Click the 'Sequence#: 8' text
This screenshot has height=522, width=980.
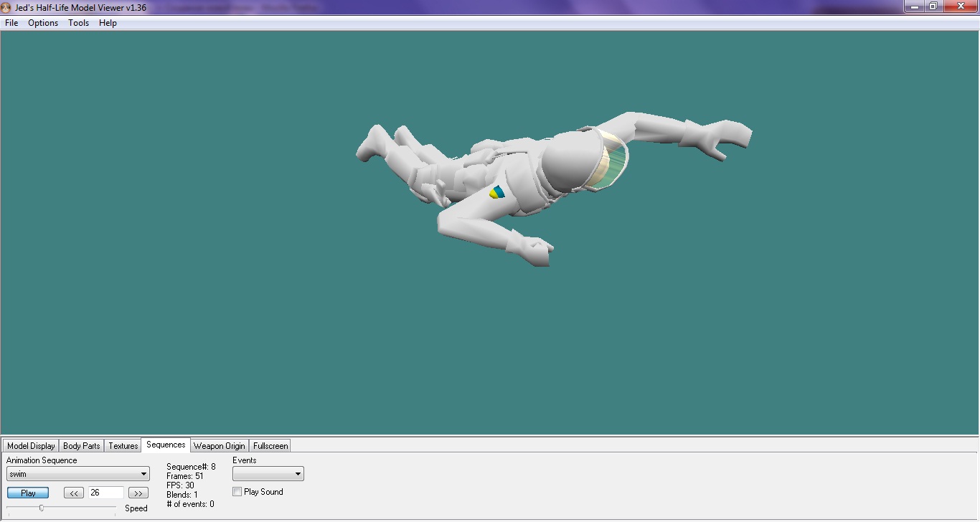[x=191, y=467]
